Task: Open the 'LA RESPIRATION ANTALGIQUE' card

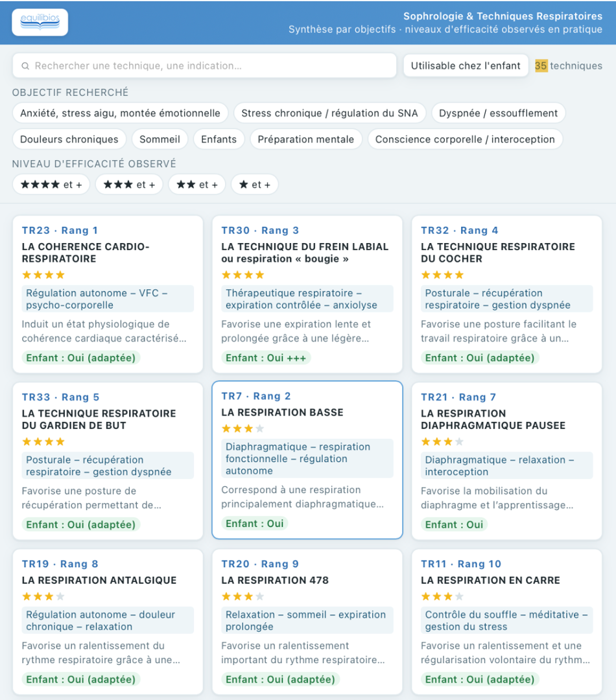Action: tap(108, 622)
